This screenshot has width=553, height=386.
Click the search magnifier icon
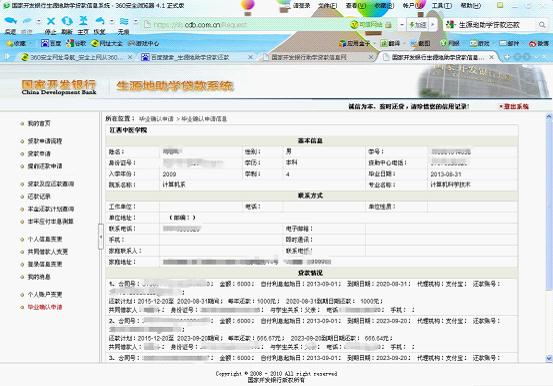[x=542, y=25]
